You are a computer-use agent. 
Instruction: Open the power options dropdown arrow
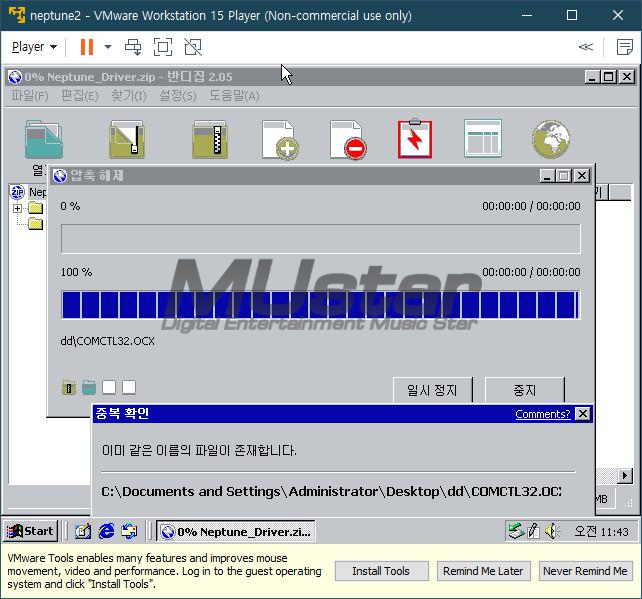coord(108,47)
